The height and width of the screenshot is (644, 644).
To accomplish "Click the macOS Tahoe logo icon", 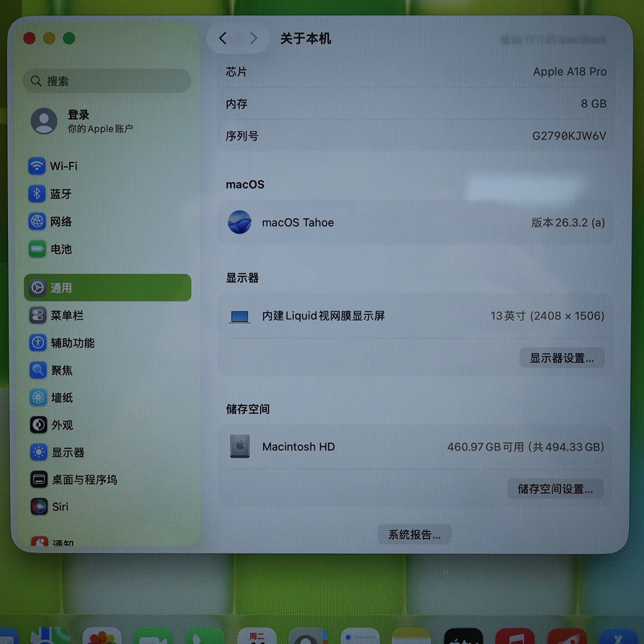I will coord(240,222).
